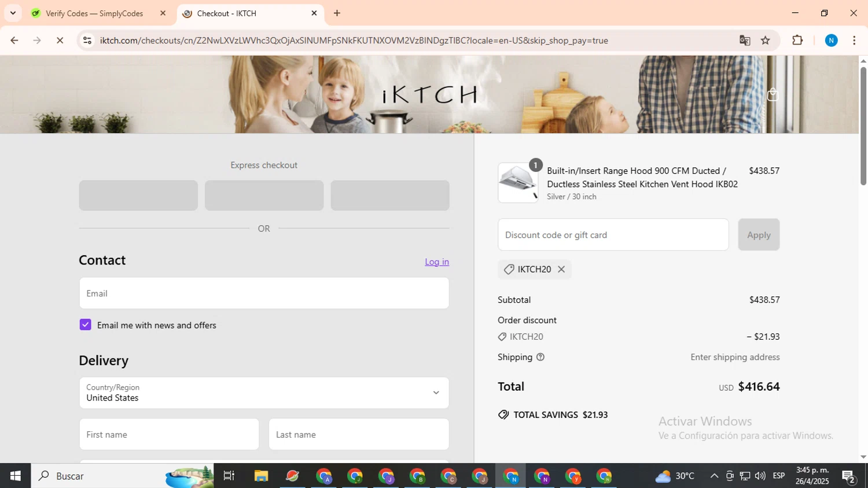Click the Google Translate icon in address bar
Image resolution: width=868 pixels, height=488 pixels.
745,41
